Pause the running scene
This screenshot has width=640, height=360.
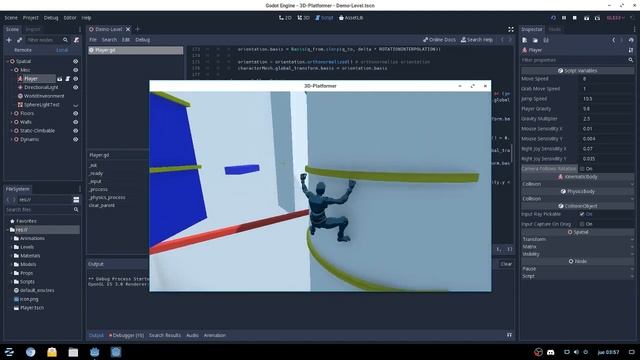tap(564, 18)
